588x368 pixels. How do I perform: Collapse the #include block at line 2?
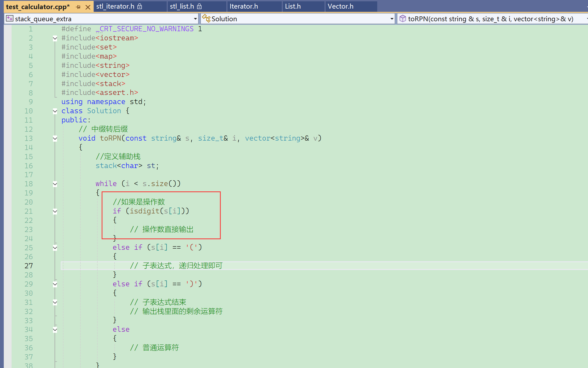click(55, 38)
